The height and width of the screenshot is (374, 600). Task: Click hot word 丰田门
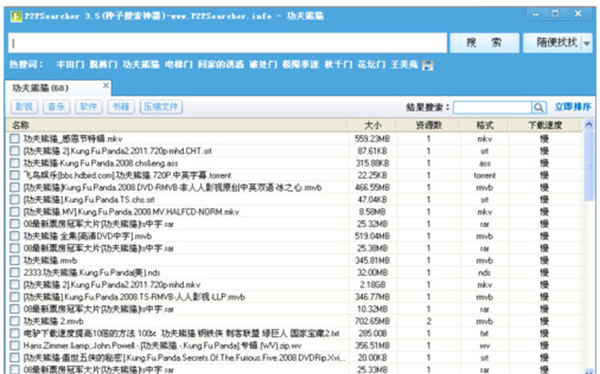tap(70, 64)
